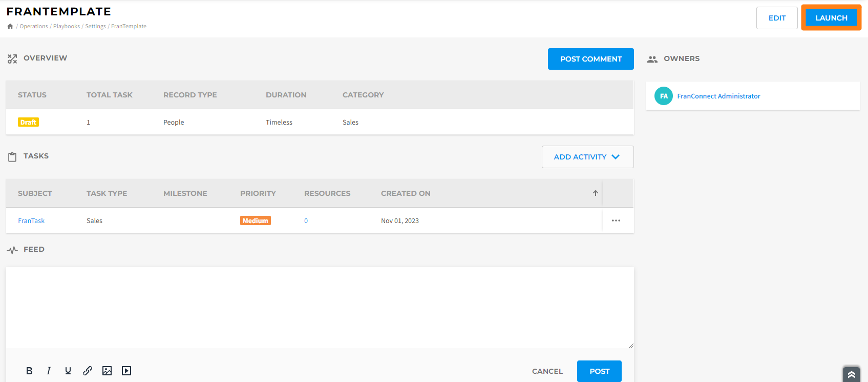
Task: Sort tasks using the up arrow icon
Action: click(x=596, y=193)
